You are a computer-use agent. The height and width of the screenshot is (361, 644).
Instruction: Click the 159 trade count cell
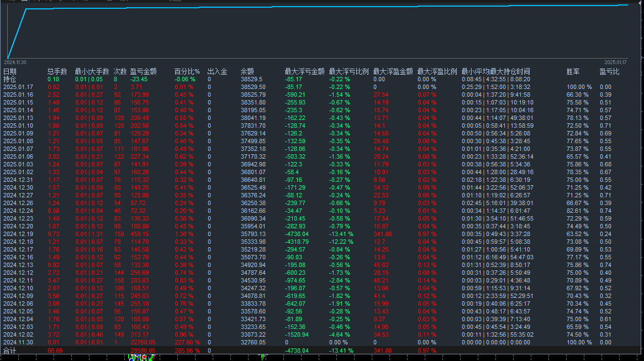click(x=119, y=234)
